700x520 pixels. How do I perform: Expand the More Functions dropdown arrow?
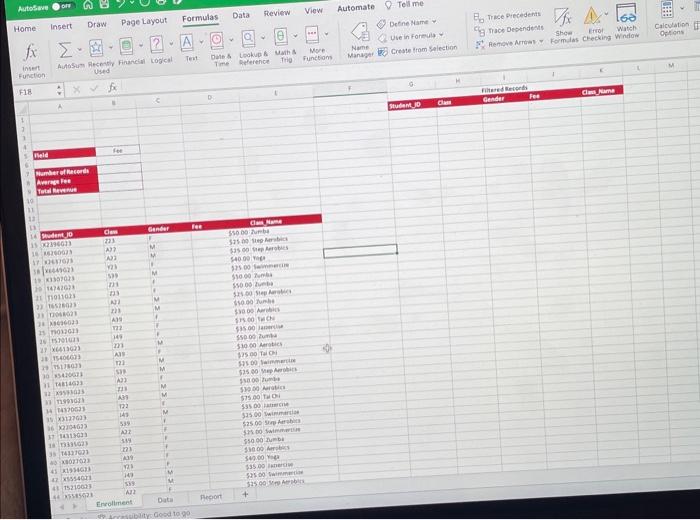(x=326, y=34)
